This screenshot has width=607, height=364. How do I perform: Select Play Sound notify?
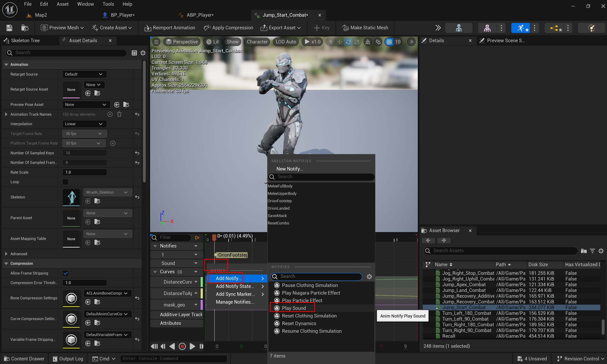pos(293,308)
